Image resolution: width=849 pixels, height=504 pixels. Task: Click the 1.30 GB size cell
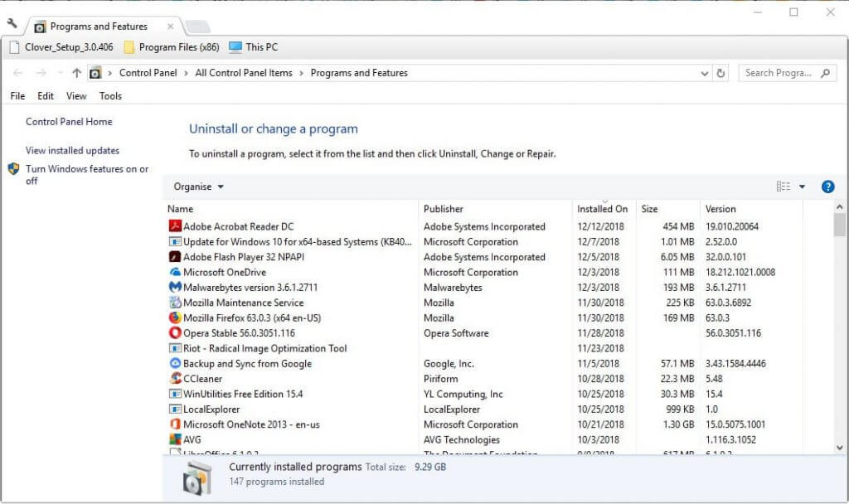[x=678, y=424]
